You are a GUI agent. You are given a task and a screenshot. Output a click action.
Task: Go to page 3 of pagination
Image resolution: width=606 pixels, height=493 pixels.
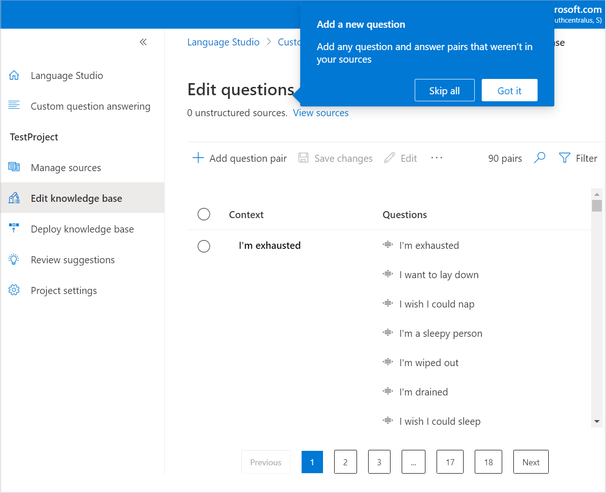point(379,462)
